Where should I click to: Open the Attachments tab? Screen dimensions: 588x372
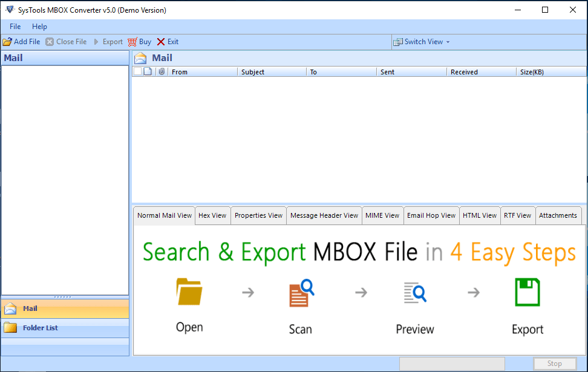click(x=558, y=215)
